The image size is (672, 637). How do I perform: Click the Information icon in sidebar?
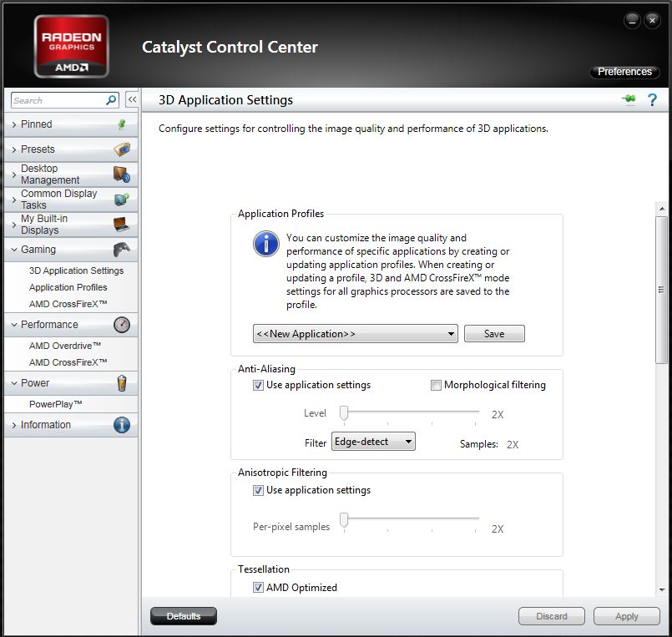point(122,425)
